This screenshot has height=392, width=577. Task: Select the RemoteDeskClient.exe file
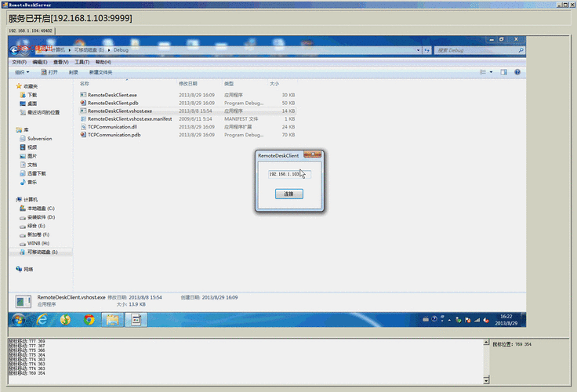(112, 95)
